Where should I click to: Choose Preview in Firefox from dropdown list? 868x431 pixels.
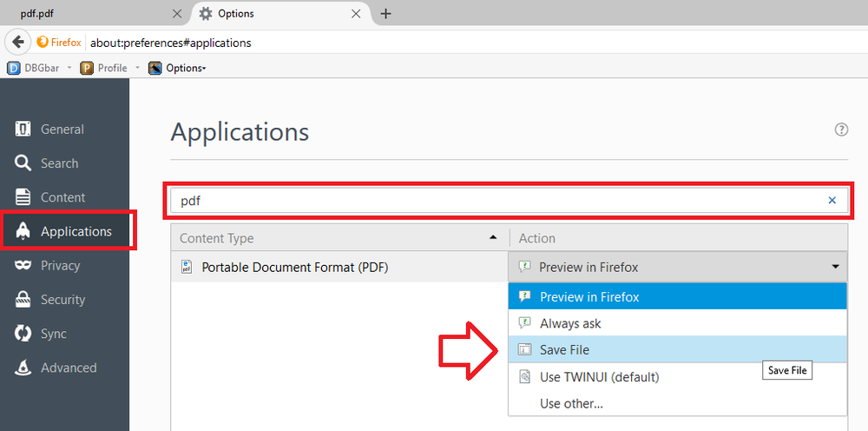pyautogui.click(x=678, y=296)
